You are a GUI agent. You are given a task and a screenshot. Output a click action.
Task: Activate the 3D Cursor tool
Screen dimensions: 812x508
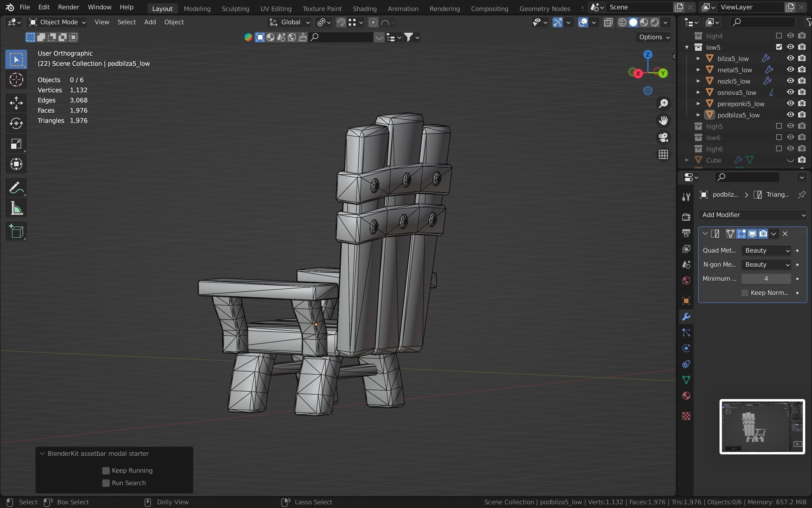point(16,80)
